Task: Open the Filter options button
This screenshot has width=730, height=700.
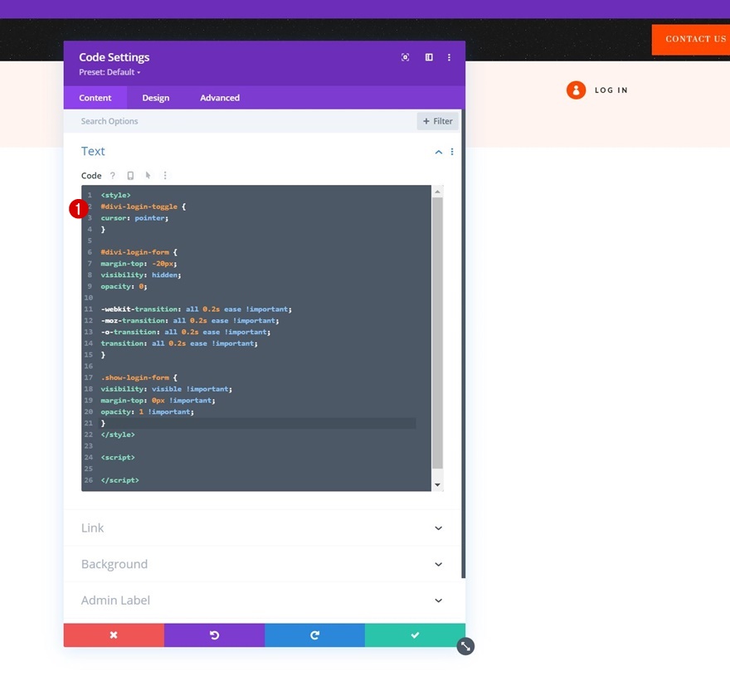Action: [438, 121]
